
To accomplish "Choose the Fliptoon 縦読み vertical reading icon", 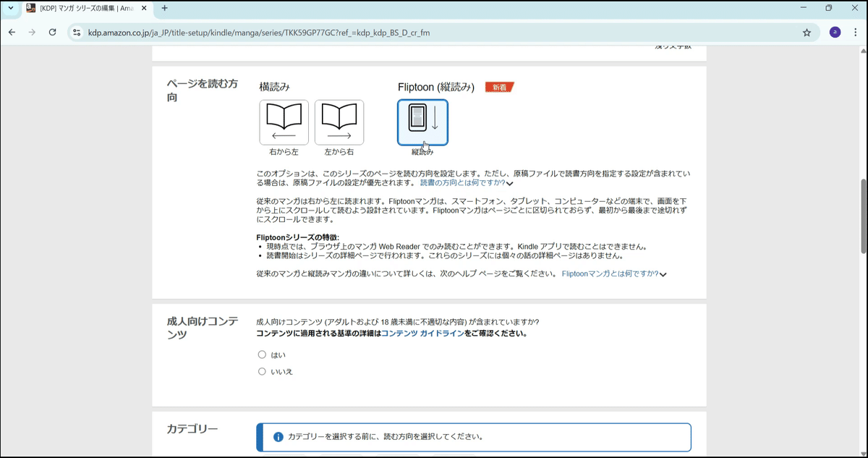I will 422,122.
